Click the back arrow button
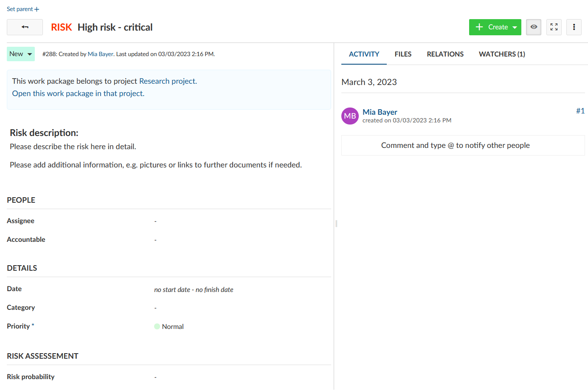588x391 pixels. point(25,27)
